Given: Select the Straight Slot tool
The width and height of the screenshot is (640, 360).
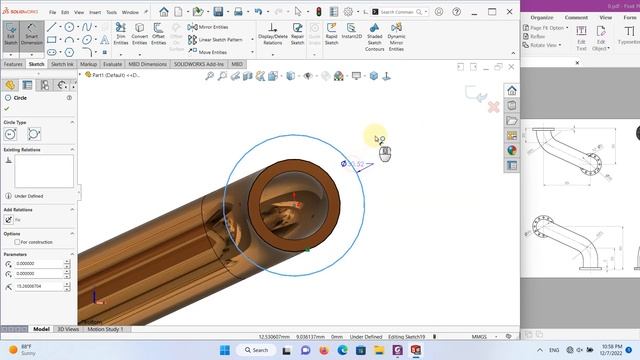Looking at the screenshot, I should pos(51,52).
